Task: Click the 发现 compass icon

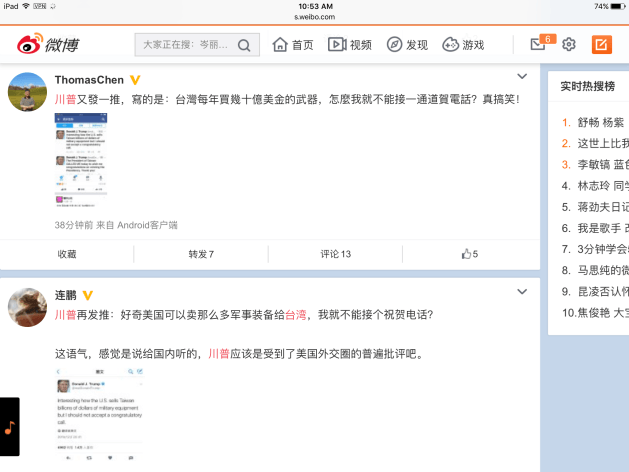Action: (394, 45)
